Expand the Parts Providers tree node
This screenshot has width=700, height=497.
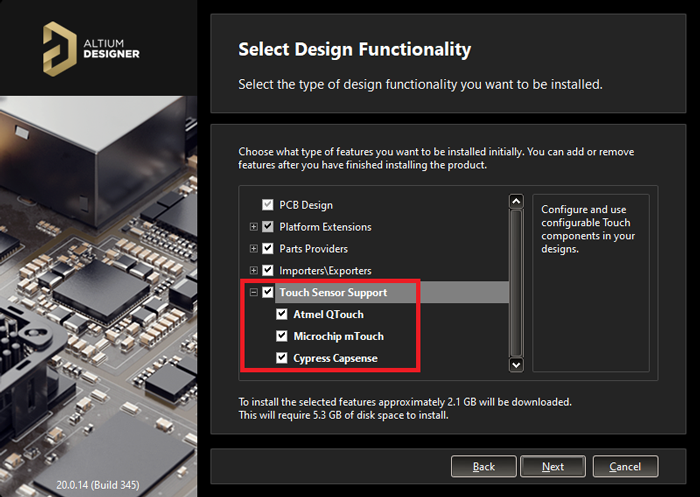tap(254, 249)
